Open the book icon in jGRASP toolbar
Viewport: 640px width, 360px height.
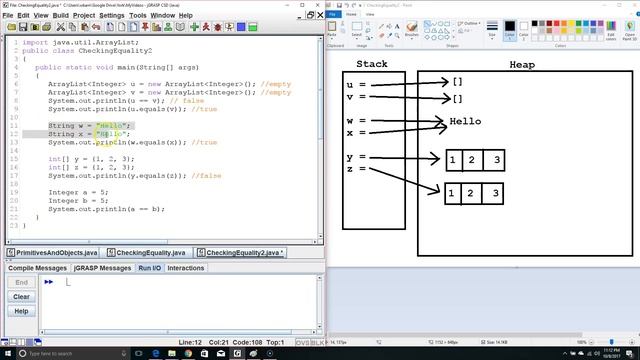point(180,27)
